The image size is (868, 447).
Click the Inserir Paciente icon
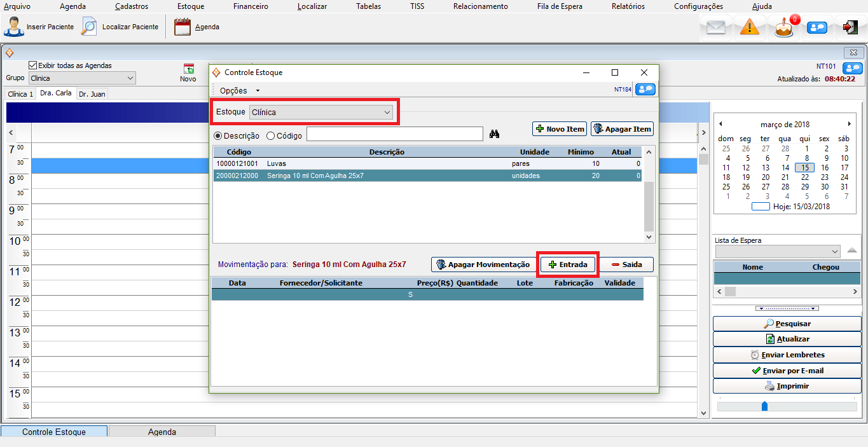pos(14,27)
